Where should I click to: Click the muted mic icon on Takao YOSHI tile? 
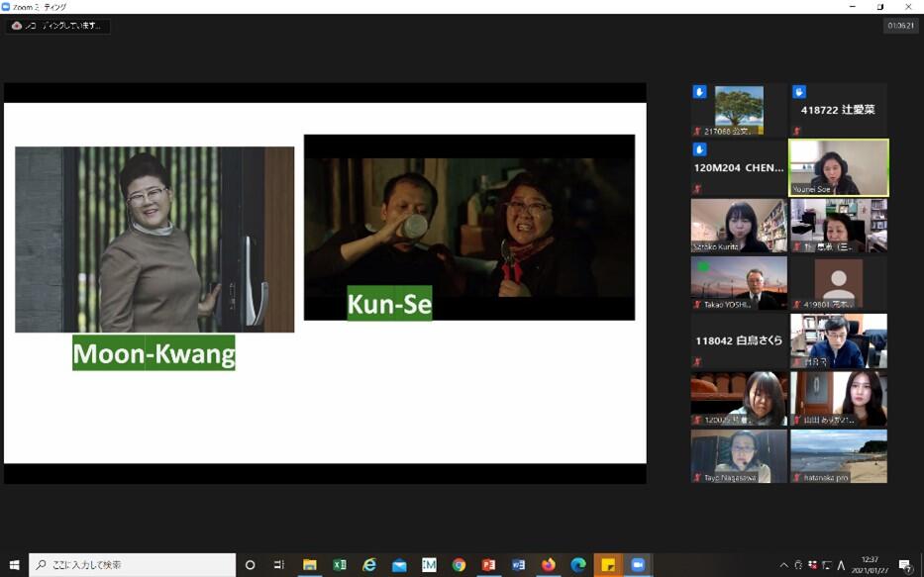click(x=698, y=305)
